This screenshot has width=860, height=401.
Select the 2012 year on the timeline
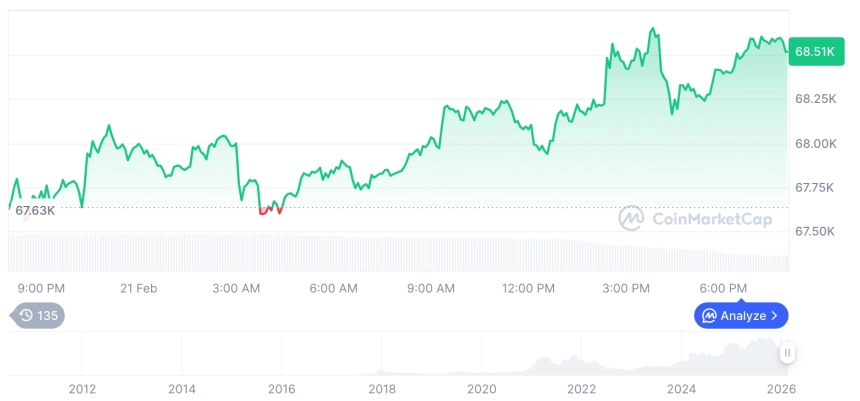82,389
